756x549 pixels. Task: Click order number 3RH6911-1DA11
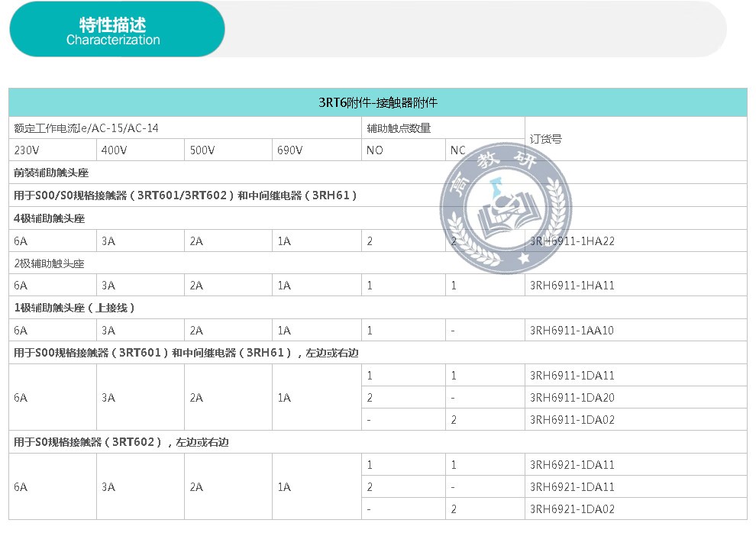pos(572,376)
